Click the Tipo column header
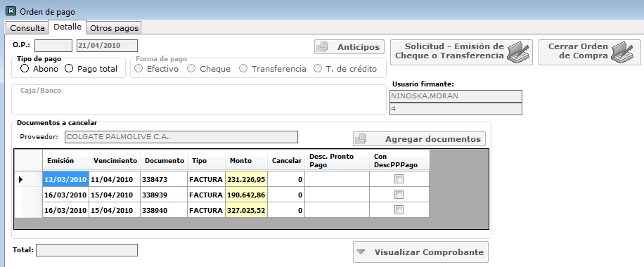The image size is (644, 267). pos(207,161)
